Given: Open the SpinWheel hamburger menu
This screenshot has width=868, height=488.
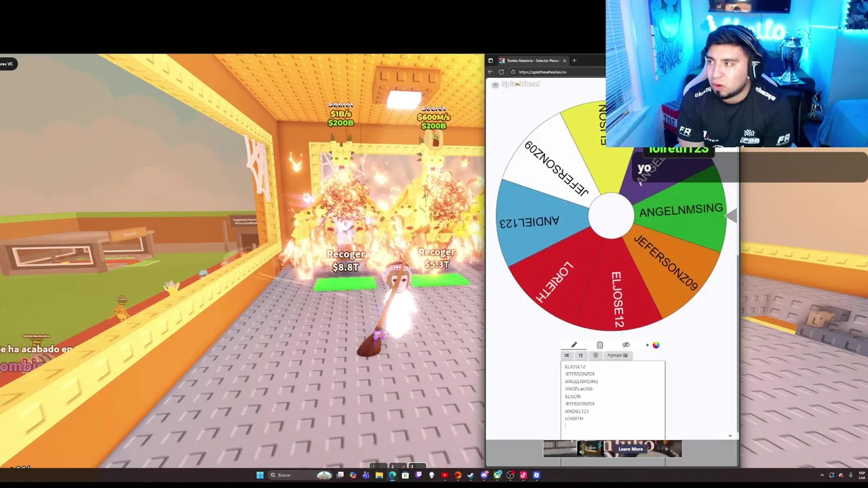Looking at the screenshot, I should 495,85.
